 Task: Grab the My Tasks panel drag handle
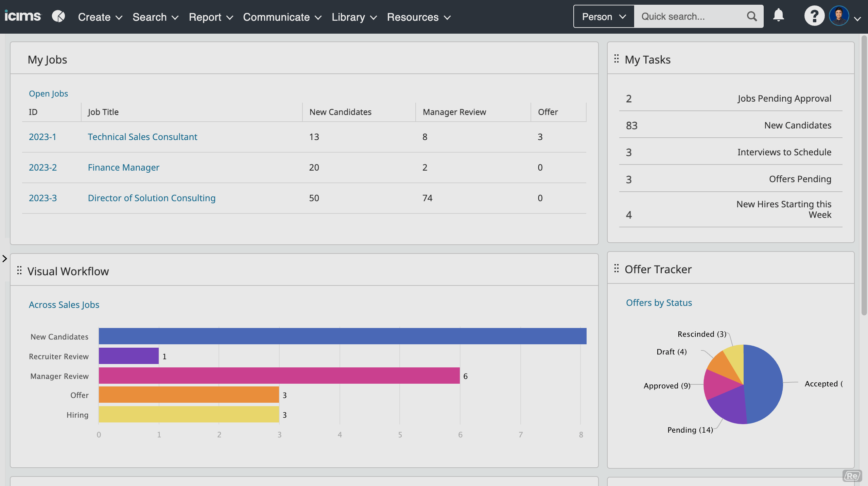pos(616,59)
